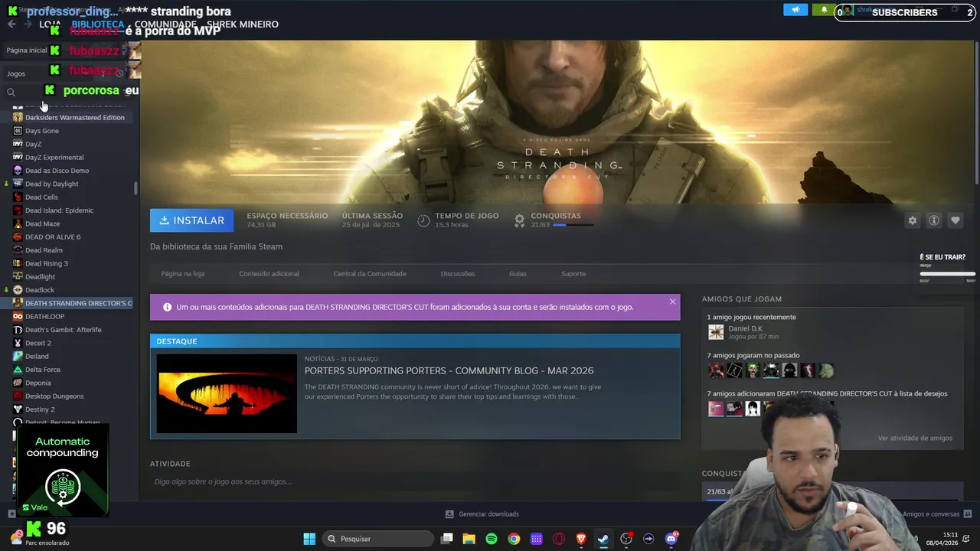Open Discord from the taskbar
Viewport: 980px width, 551px height.
671,539
